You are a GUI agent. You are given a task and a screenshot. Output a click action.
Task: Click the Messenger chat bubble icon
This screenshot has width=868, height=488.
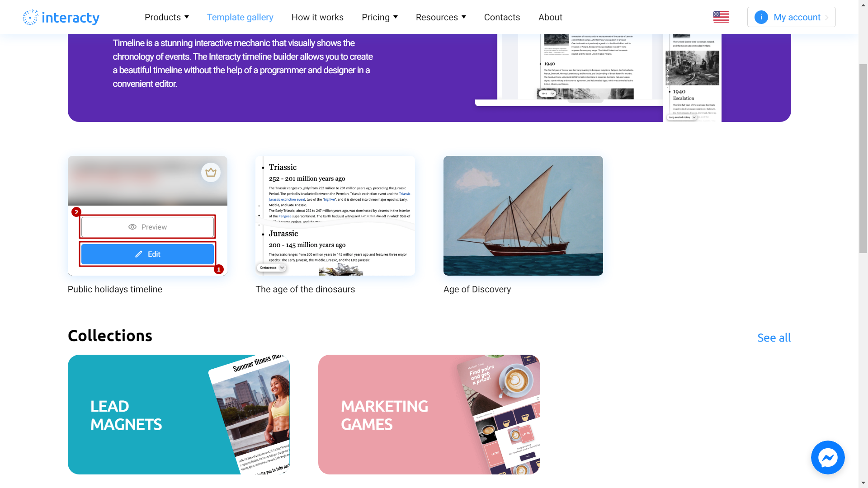coord(828,458)
